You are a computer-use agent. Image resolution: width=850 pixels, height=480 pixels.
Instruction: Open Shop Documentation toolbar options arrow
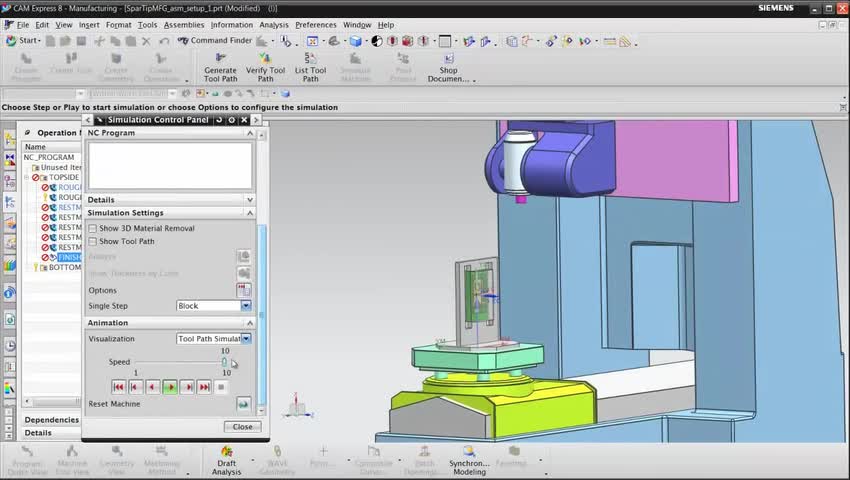pos(474,81)
